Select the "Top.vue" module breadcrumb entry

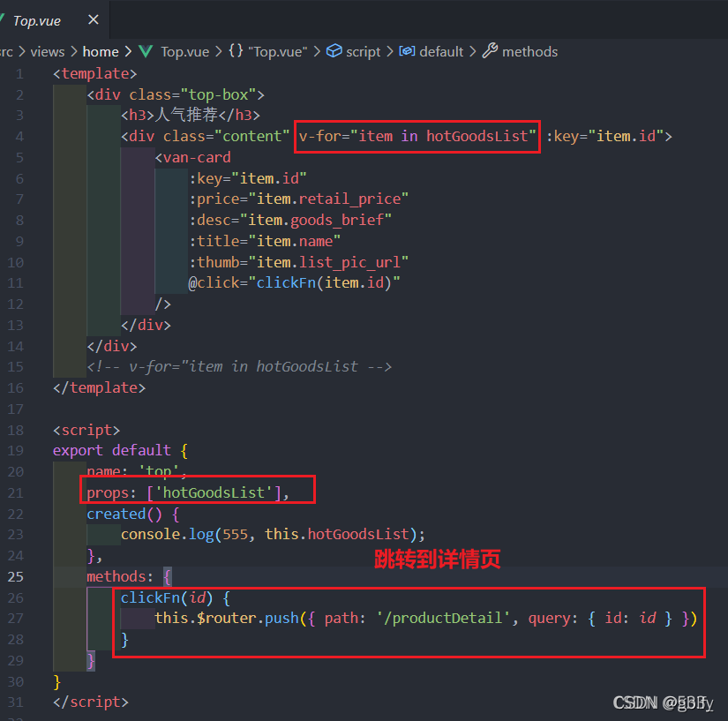[278, 51]
